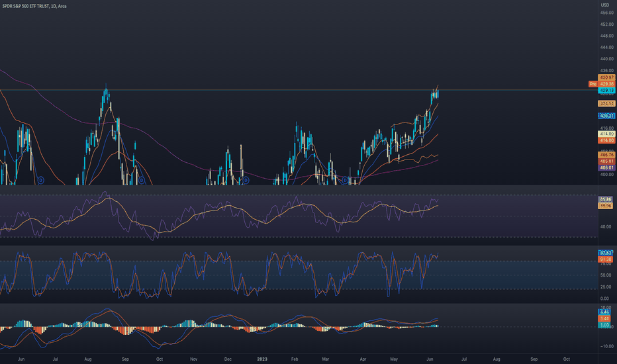617x364 pixels.
Task: Click the dividend marker in September 2022
Action: pos(142,181)
